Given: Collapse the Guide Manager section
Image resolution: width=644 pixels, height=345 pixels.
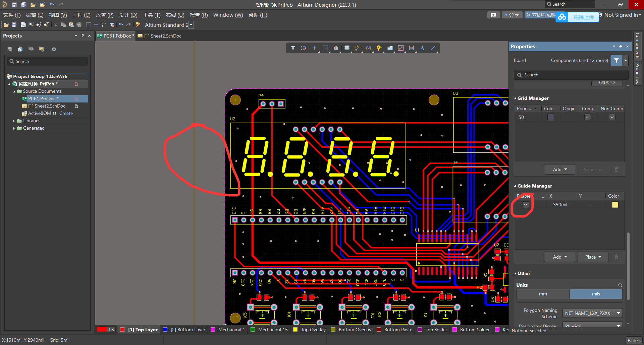Looking at the screenshot, I should tap(515, 186).
